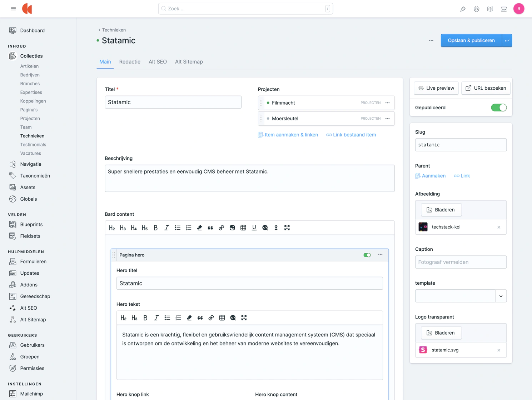Click URL bezoeken button

(x=486, y=88)
